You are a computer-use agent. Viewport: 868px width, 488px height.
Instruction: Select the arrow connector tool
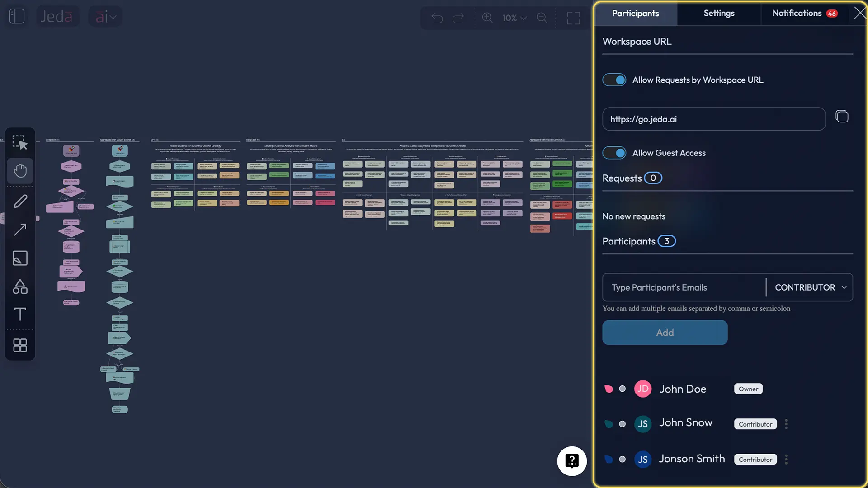[x=20, y=230]
